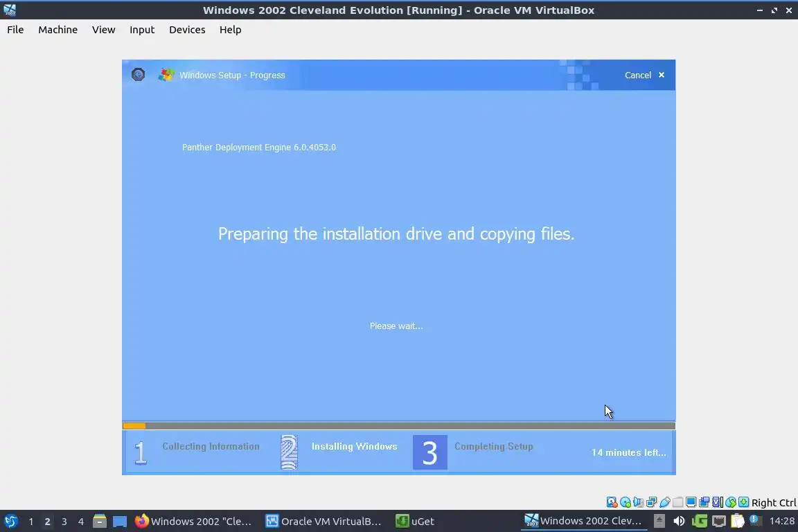Click the show desktop icon in taskbar
This screenshot has width=798, height=532.
click(x=120, y=522)
